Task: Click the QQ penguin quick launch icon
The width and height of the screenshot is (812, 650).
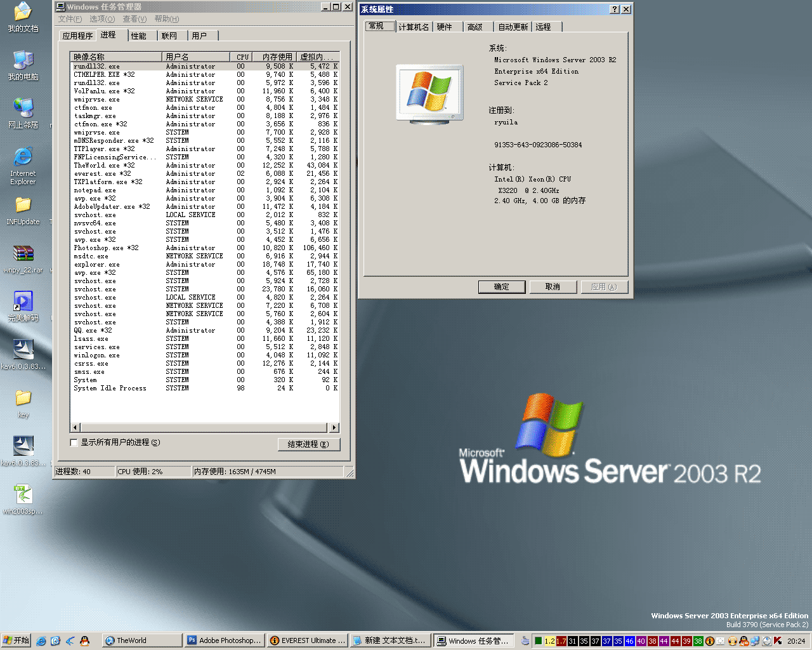Action: coord(84,641)
